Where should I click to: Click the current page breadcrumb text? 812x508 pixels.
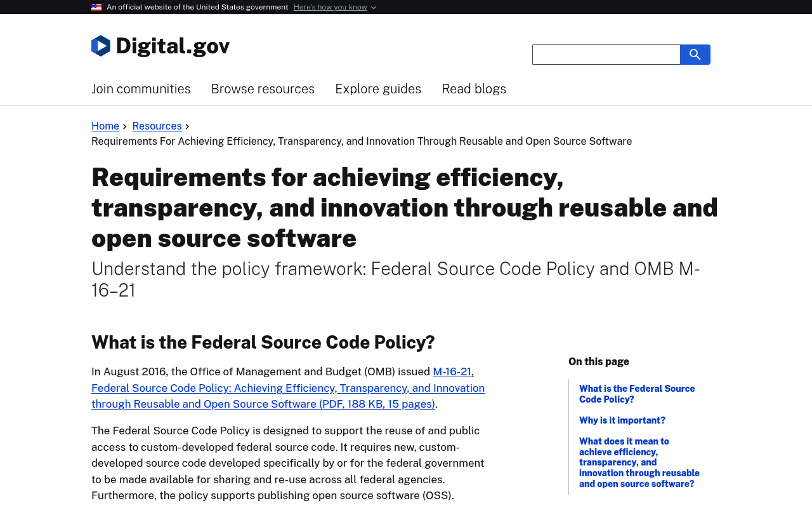pyautogui.click(x=362, y=141)
